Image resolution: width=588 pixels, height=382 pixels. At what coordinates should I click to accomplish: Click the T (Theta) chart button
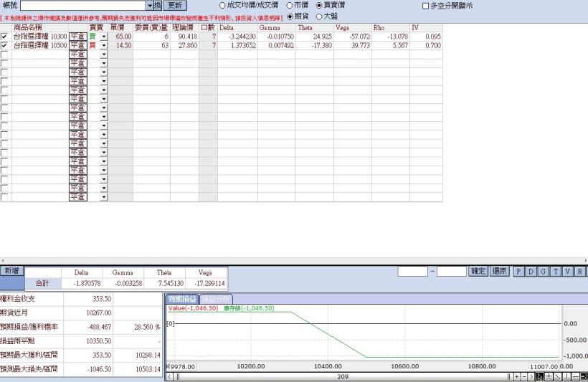point(556,272)
